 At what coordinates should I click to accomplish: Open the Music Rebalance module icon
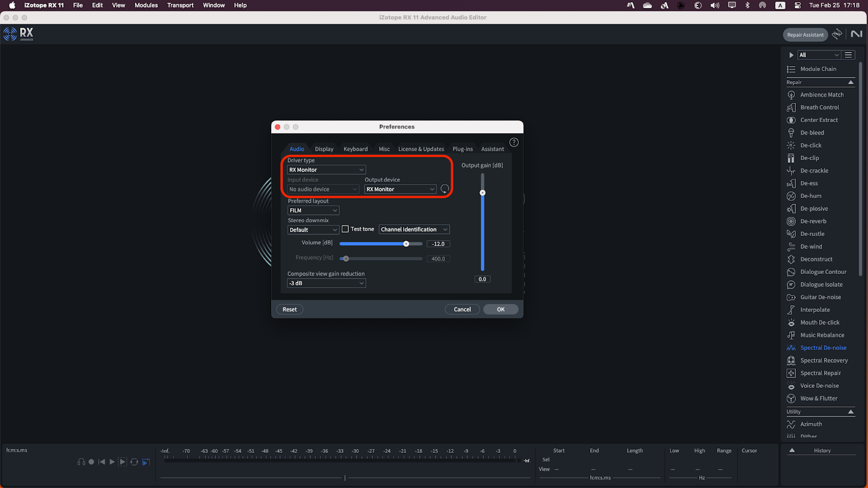(x=791, y=335)
